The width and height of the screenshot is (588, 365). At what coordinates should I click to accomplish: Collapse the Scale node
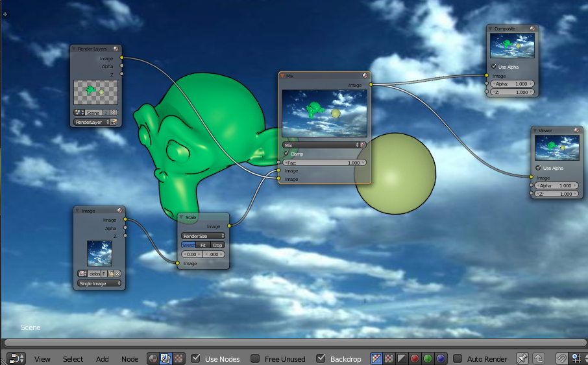(181, 217)
